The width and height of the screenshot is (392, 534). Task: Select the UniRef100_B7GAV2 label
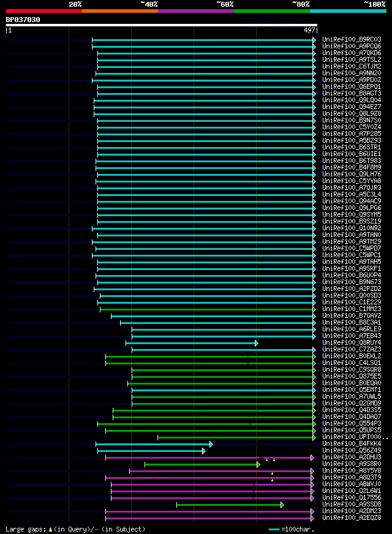[352, 316]
